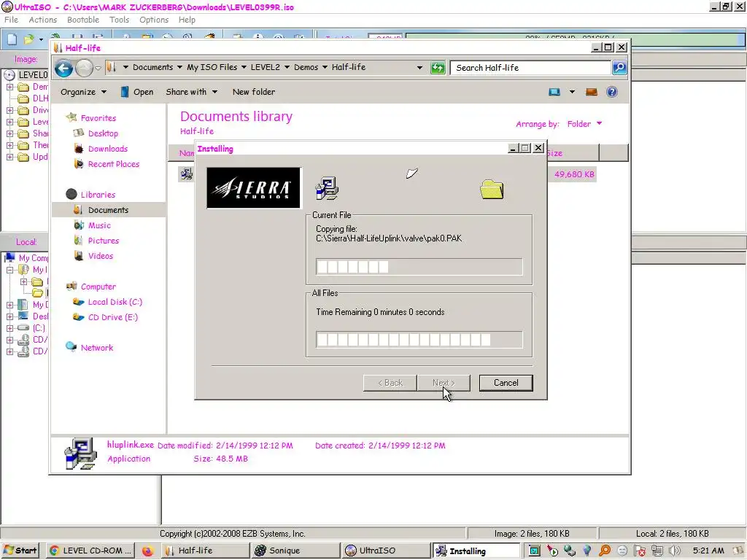747x560 pixels.
Task: Open recent pages dropdown beside forward arrow
Action: [98, 68]
